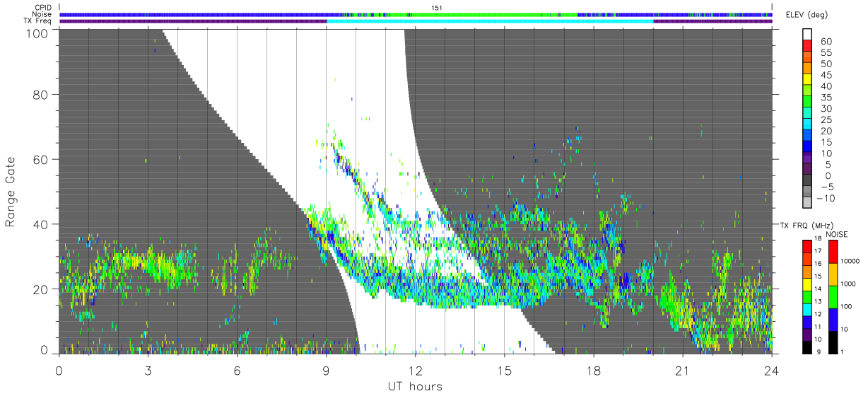This screenshot has height=401, width=868.
Task: Click the '18' tick on the UT hours axis
Action: (x=593, y=371)
